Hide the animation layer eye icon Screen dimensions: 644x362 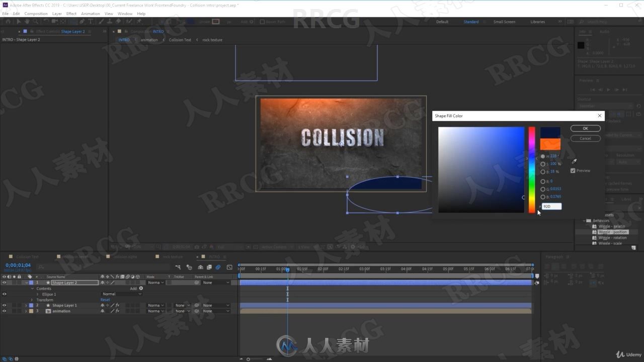[4, 311]
